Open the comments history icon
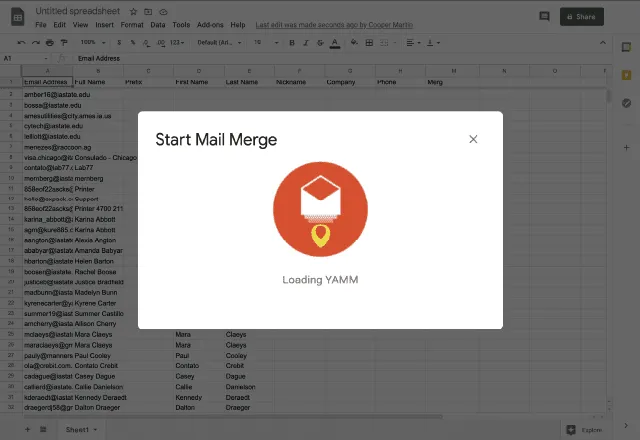640x440 pixels. click(x=544, y=16)
